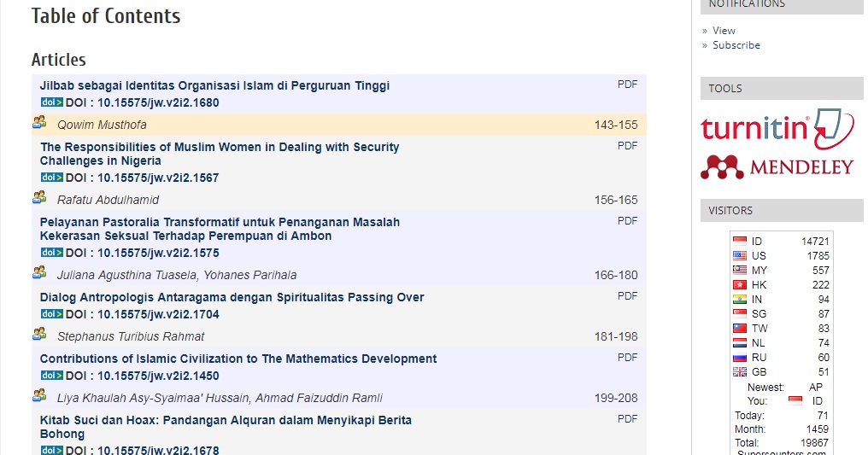
Task: Click the DOI icon next to 10.15575/jw.v2i2.1567
Action: [x=51, y=178]
